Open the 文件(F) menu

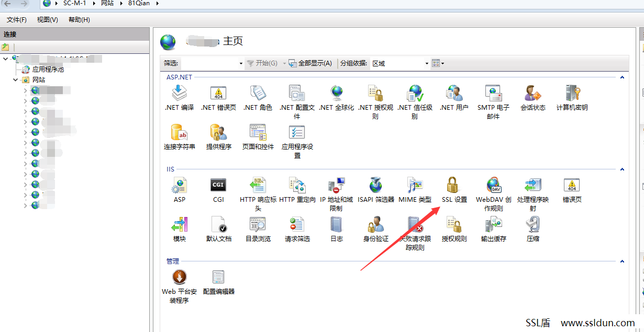[x=17, y=20]
